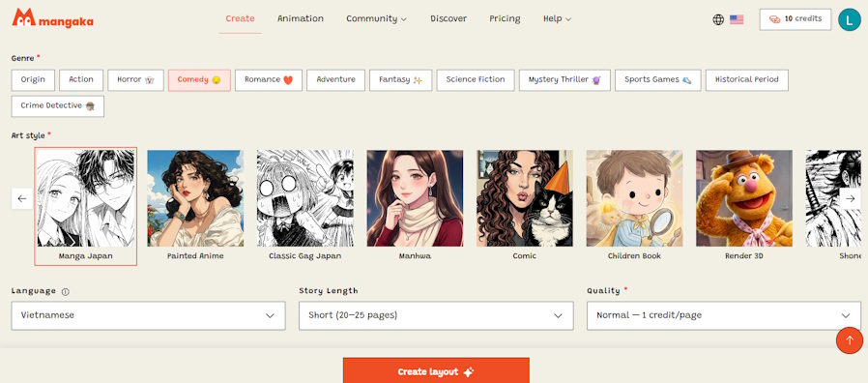868x383 pixels.
Task: Select the Horror genre chip
Action: 135,80
